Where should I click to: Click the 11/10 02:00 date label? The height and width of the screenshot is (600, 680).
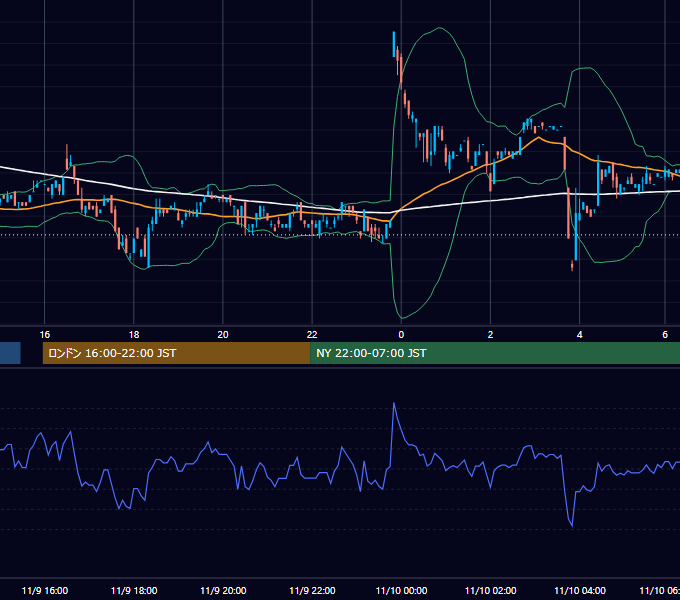click(490, 591)
